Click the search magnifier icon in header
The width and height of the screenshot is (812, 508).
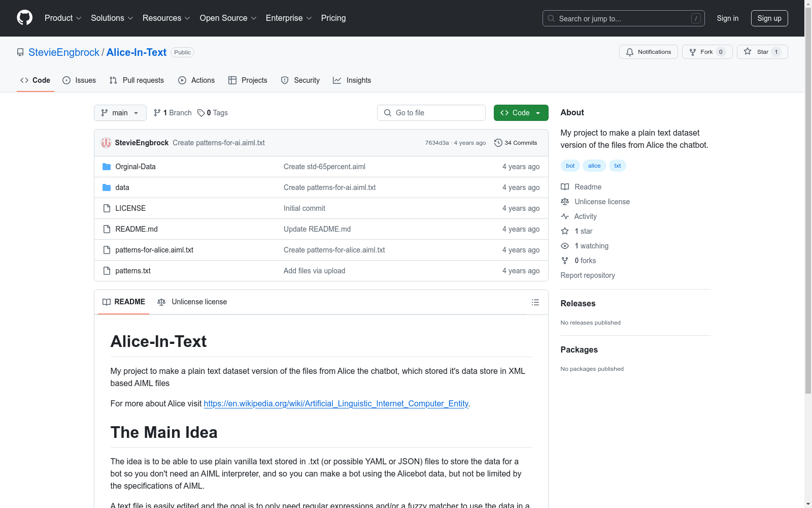(551, 18)
